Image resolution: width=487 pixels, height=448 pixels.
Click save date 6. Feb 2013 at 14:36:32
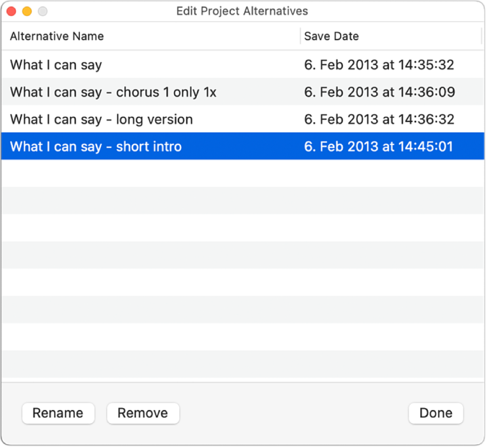click(379, 120)
